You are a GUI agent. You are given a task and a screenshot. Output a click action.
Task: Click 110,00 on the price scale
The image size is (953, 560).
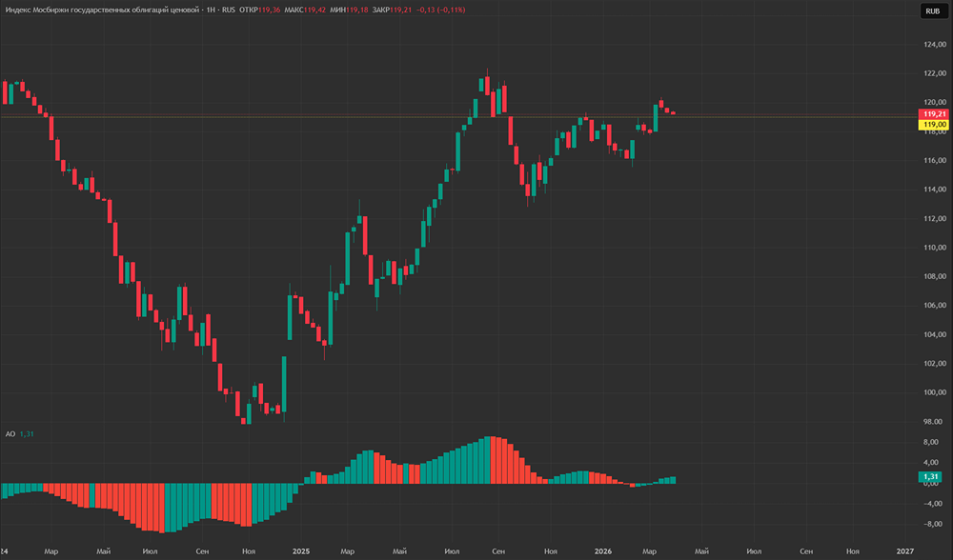coord(935,248)
